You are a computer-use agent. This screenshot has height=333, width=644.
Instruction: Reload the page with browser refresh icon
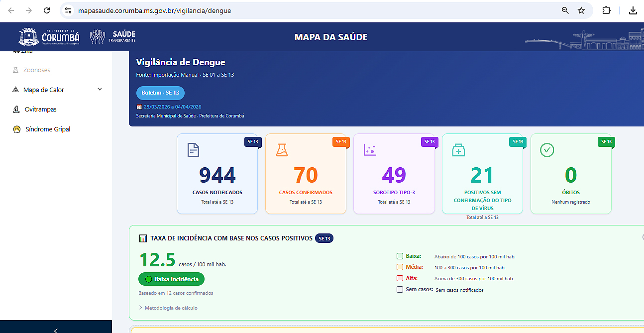[47, 10]
